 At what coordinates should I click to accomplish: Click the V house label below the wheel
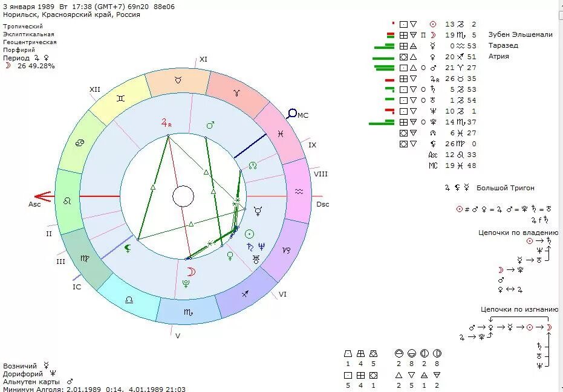point(178,336)
